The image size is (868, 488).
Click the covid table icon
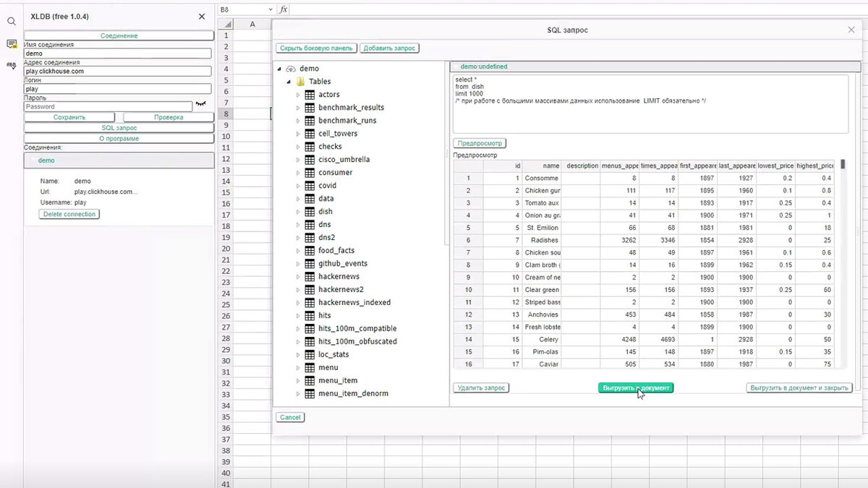(310, 186)
